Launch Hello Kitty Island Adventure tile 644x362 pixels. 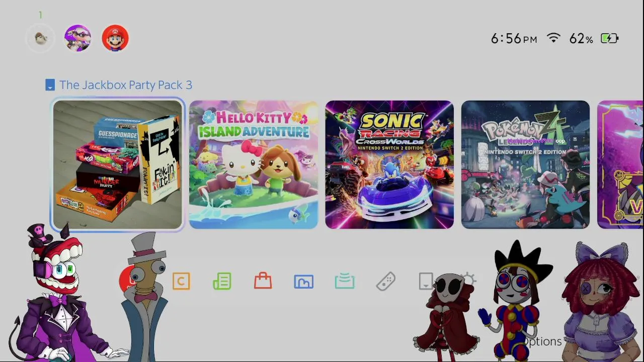[254, 164]
